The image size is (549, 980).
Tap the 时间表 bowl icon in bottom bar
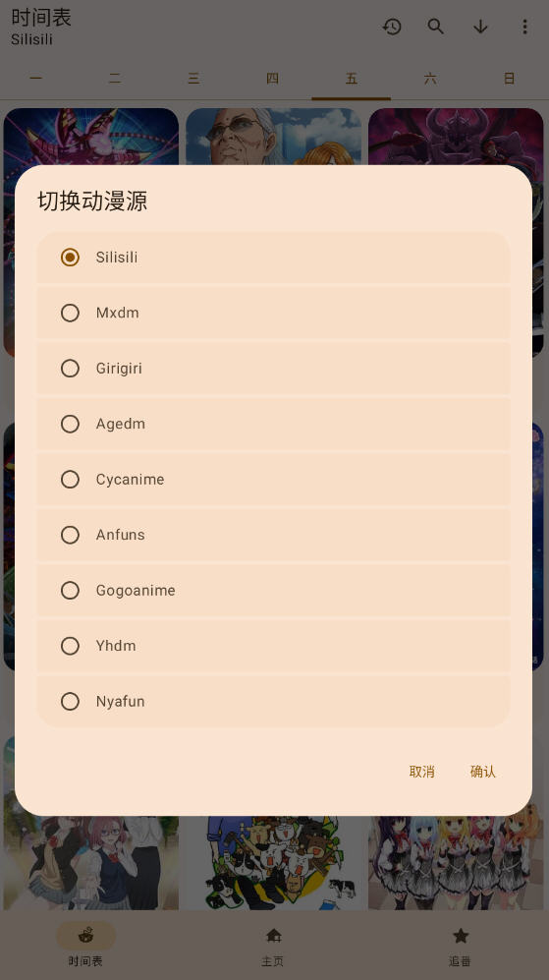click(86, 935)
